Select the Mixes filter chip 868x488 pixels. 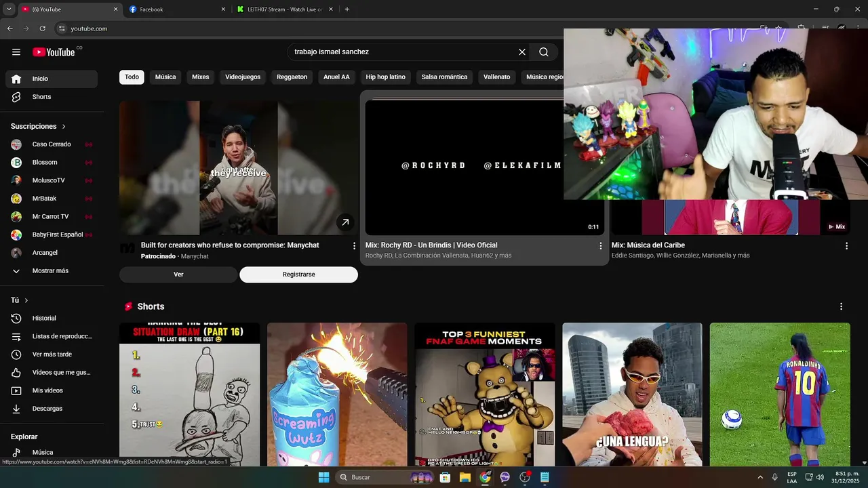(x=201, y=77)
